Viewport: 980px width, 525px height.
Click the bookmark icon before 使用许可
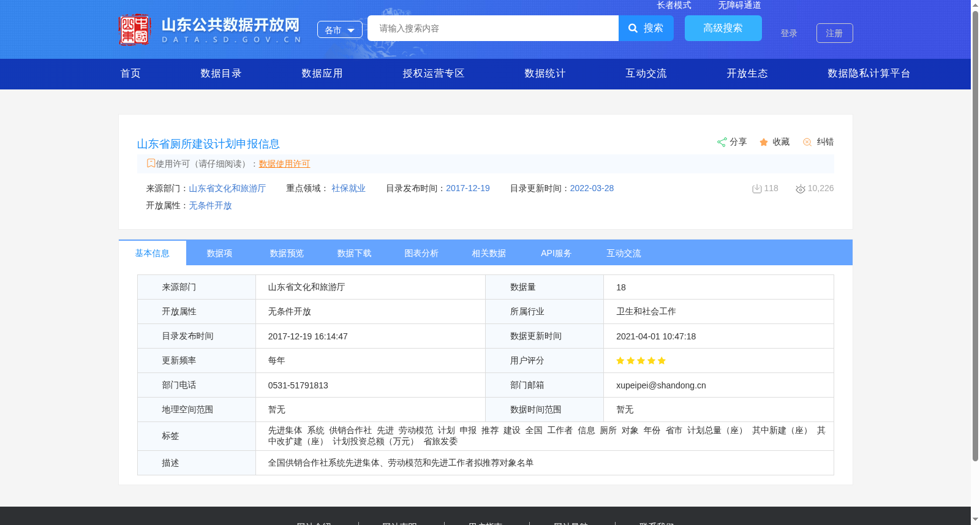151,164
